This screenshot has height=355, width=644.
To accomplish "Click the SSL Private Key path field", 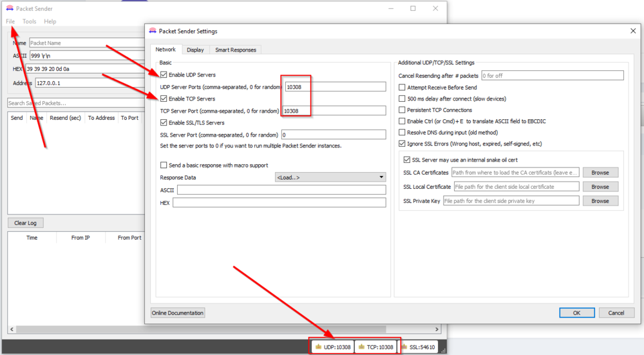I will coord(511,201).
